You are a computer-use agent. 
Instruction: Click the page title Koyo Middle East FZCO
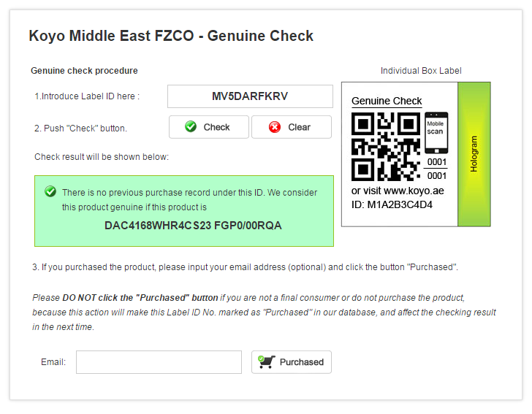[x=111, y=36]
